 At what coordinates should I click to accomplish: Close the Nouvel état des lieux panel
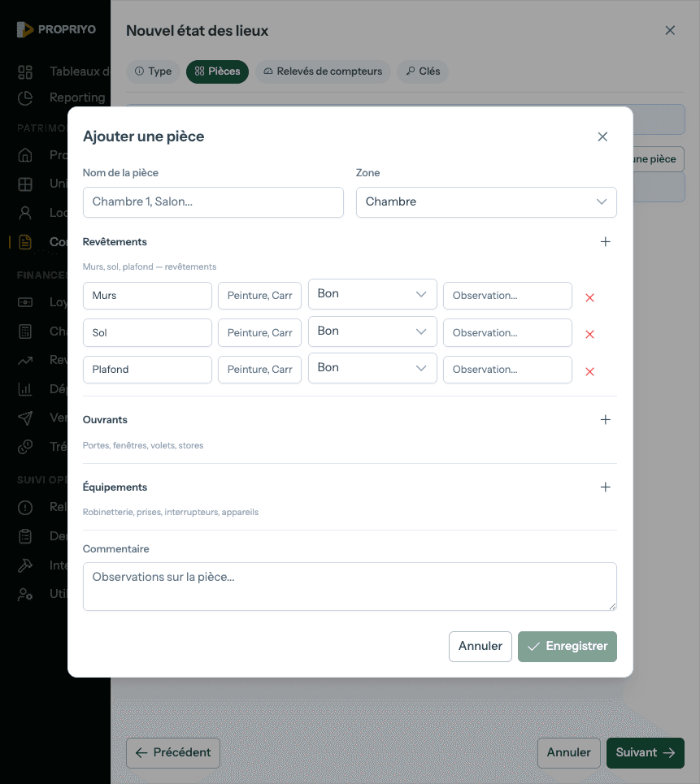(670, 30)
